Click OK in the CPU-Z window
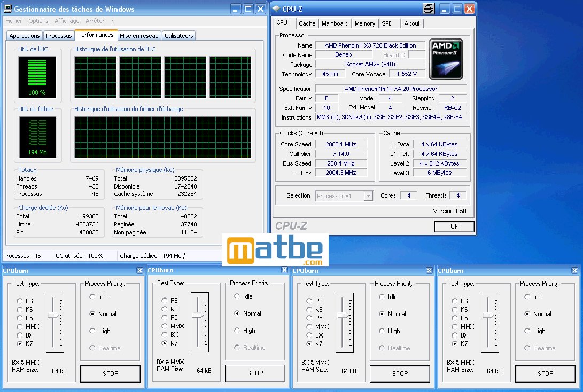583x392 pixels. pos(454,226)
